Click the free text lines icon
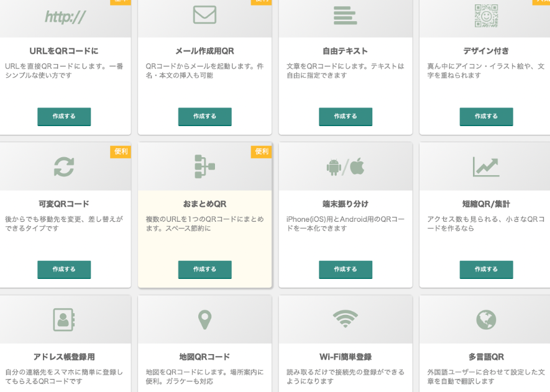550x392 pixels. [345, 15]
